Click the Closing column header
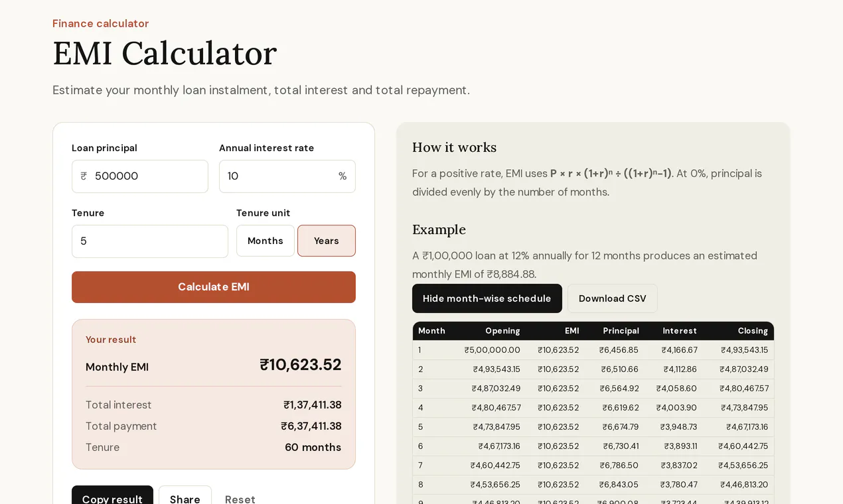The image size is (843, 504). 753,331
